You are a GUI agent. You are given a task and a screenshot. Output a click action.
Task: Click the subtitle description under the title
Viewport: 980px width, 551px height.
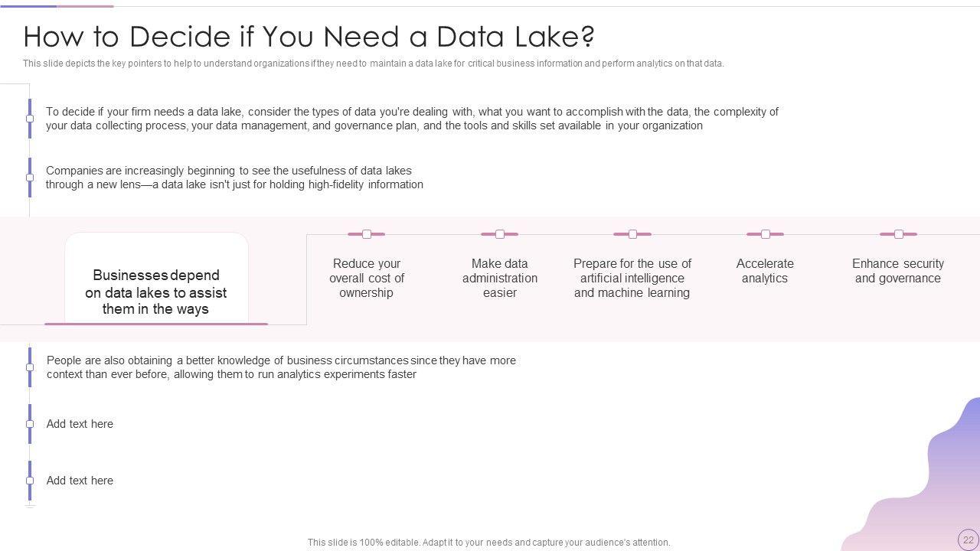(x=373, y=64)
